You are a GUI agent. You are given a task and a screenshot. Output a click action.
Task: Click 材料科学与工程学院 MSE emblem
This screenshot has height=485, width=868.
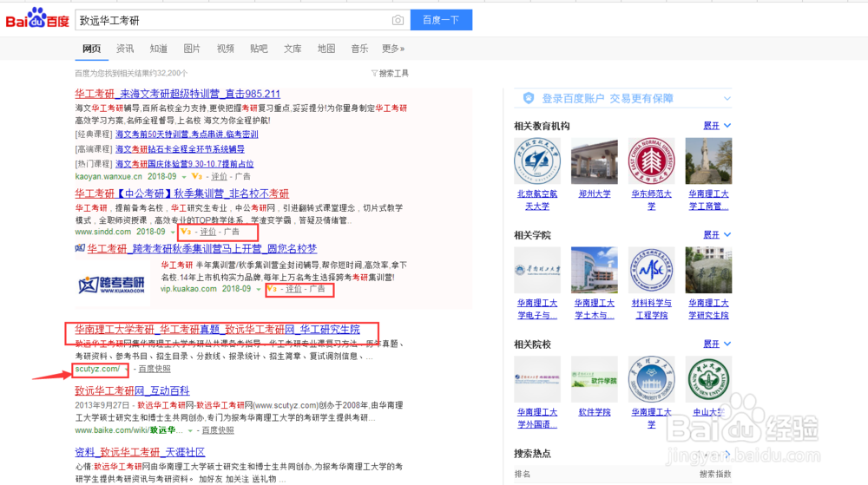pyautogui.click(x=652, y=270)
